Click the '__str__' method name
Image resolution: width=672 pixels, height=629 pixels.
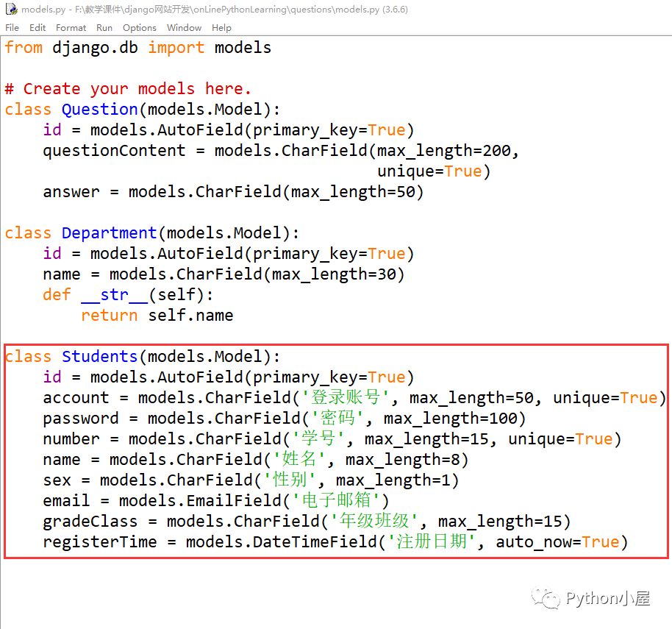coord(115,294)
